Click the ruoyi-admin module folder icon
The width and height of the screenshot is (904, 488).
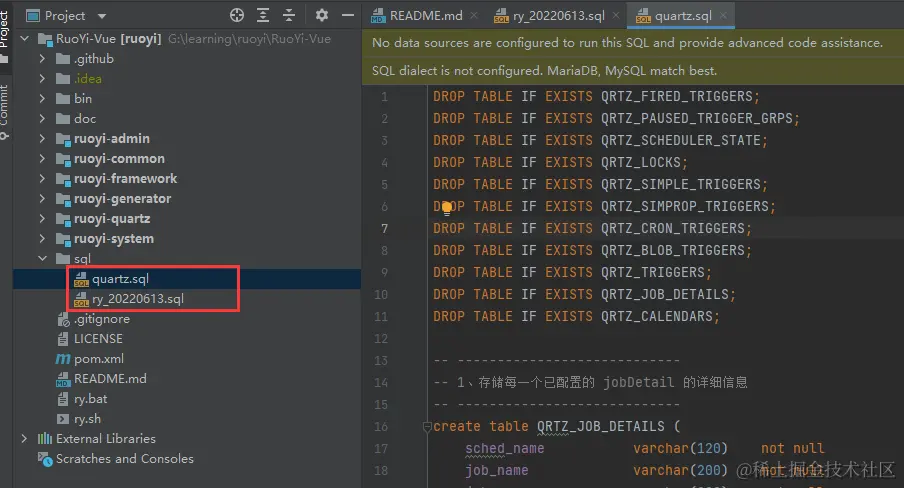click(x=63, y=139)
